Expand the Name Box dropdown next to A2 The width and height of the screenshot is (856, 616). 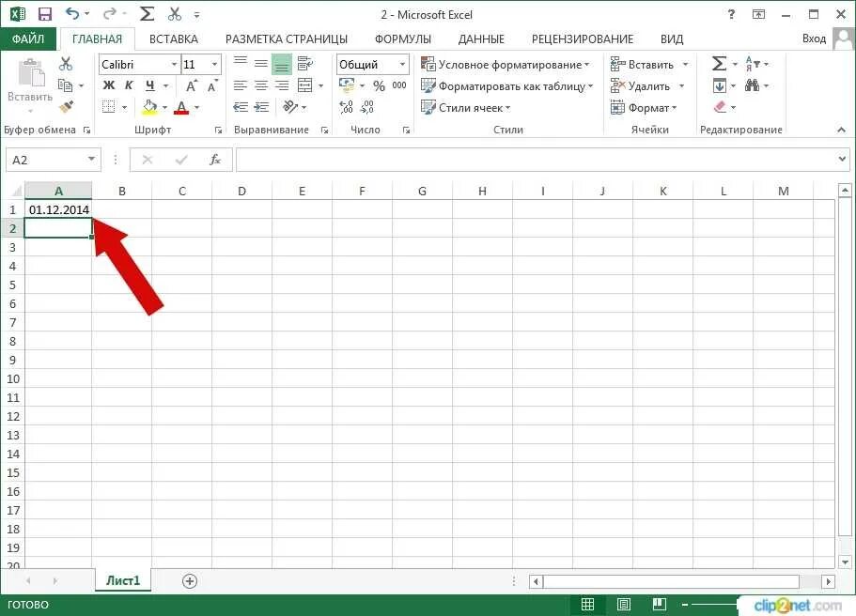91,160
